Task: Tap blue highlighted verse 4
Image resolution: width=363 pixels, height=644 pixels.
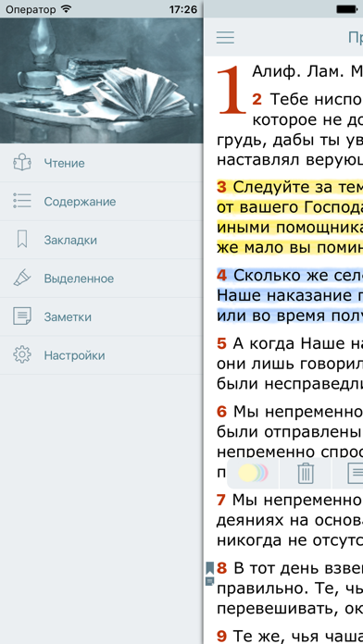Action: (x=290, y=294)
